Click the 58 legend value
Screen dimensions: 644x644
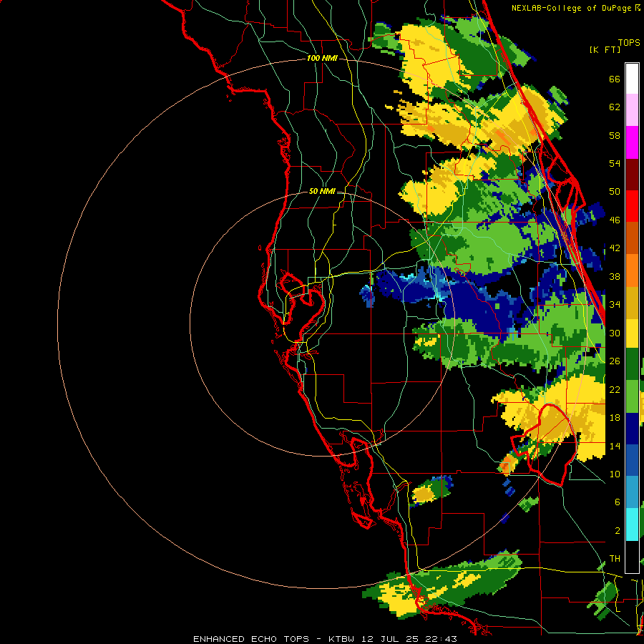[x=615, y=135]
